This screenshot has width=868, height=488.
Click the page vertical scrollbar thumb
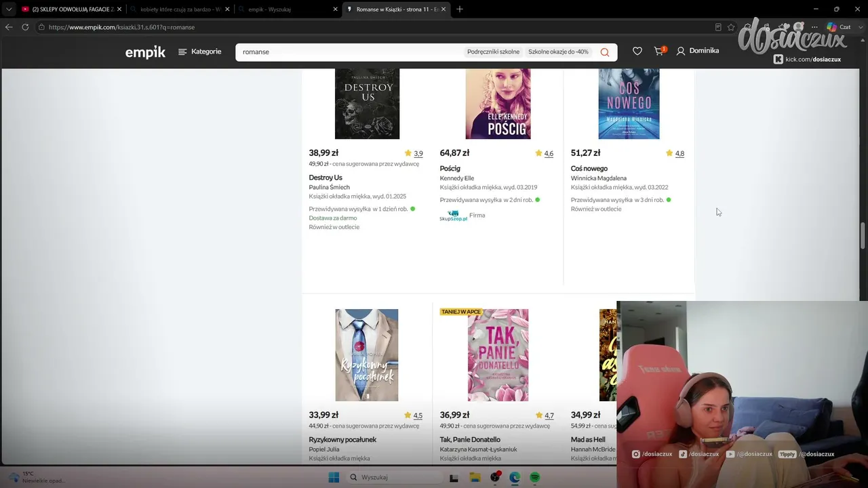click(x=863, y=235)
